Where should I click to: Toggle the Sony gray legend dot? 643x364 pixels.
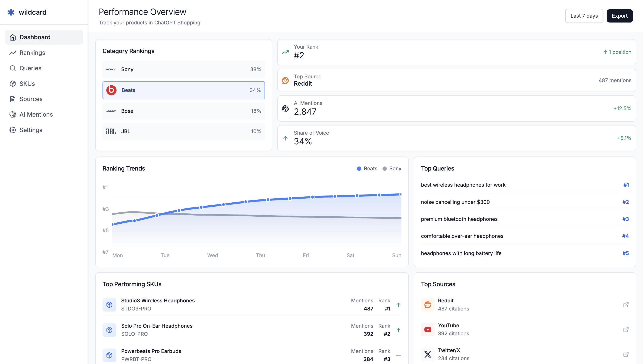pyautogui.click(x=384, y=169)
